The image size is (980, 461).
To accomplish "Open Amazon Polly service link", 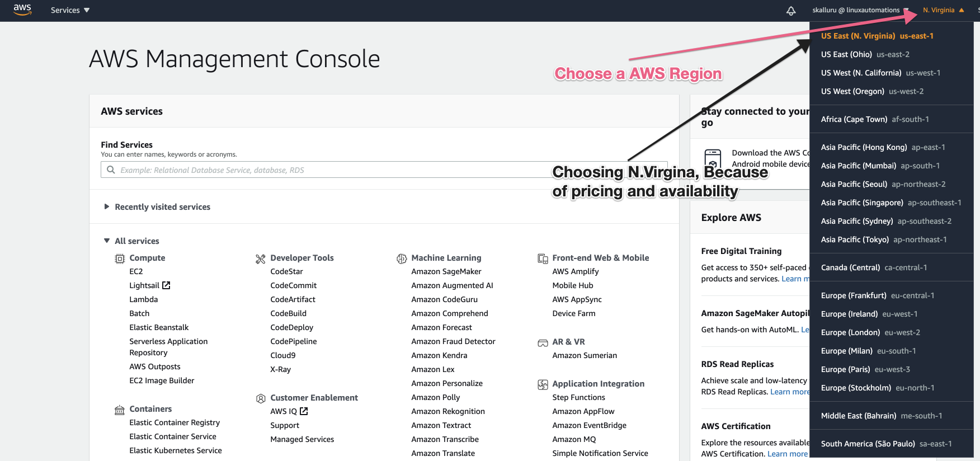I will (x=436, y=397).
